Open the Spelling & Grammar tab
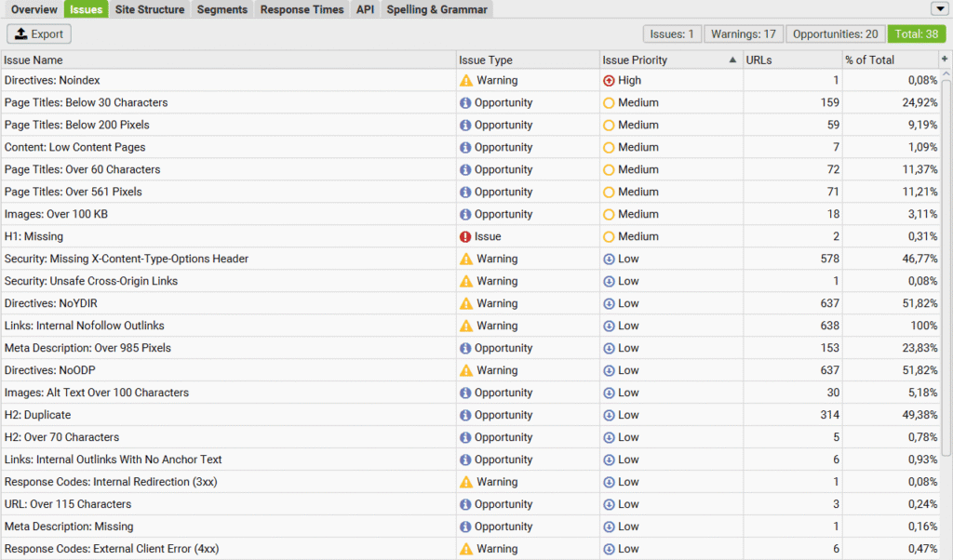Viewport: 953px width, 560px height. click(436, 9)
